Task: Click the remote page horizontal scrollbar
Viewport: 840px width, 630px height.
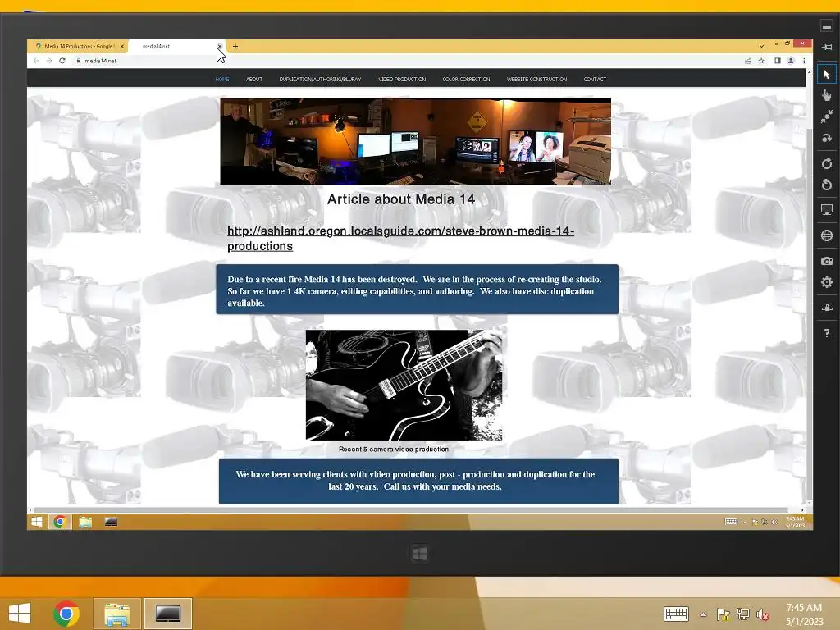Action: 412,510
